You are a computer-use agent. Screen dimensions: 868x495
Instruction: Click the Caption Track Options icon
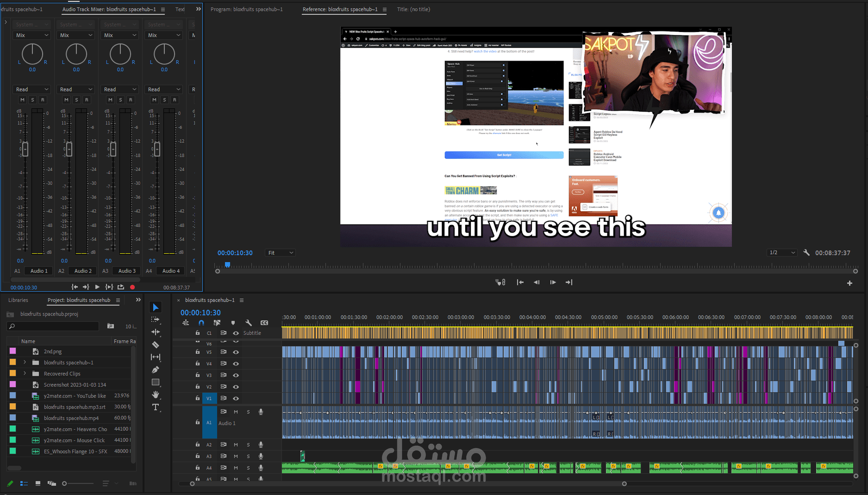coord(264,323)
